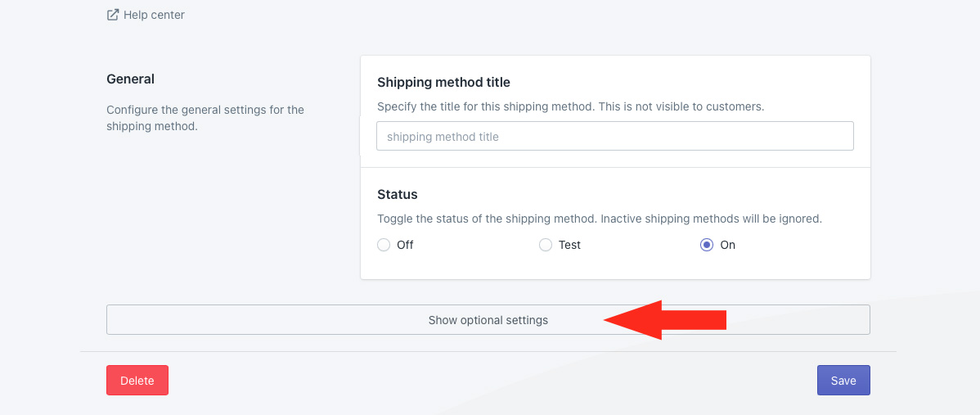Click the Help center external-link icon
The image size is (980, 415).
[x=113, y=15]
